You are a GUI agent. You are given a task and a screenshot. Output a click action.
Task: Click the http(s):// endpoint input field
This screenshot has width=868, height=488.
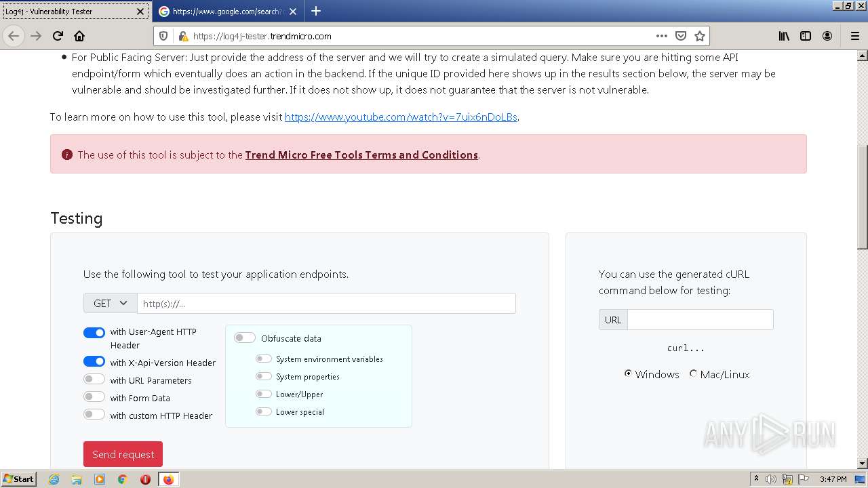click(x=326, y=303)
